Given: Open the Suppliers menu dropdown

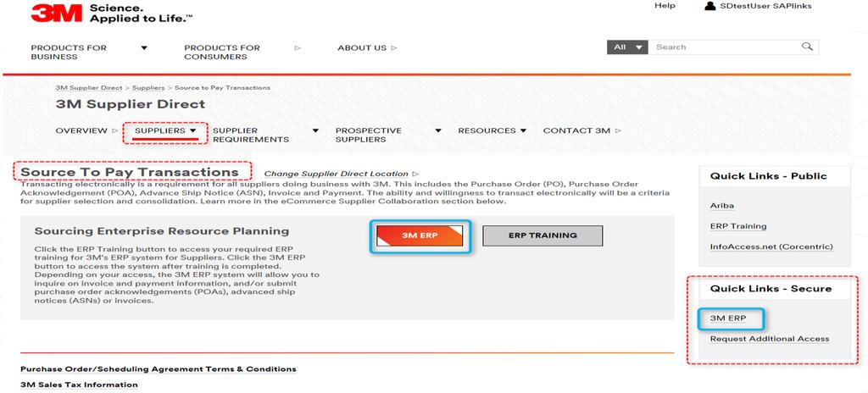Looking at the screenshot, I should 165,130.
